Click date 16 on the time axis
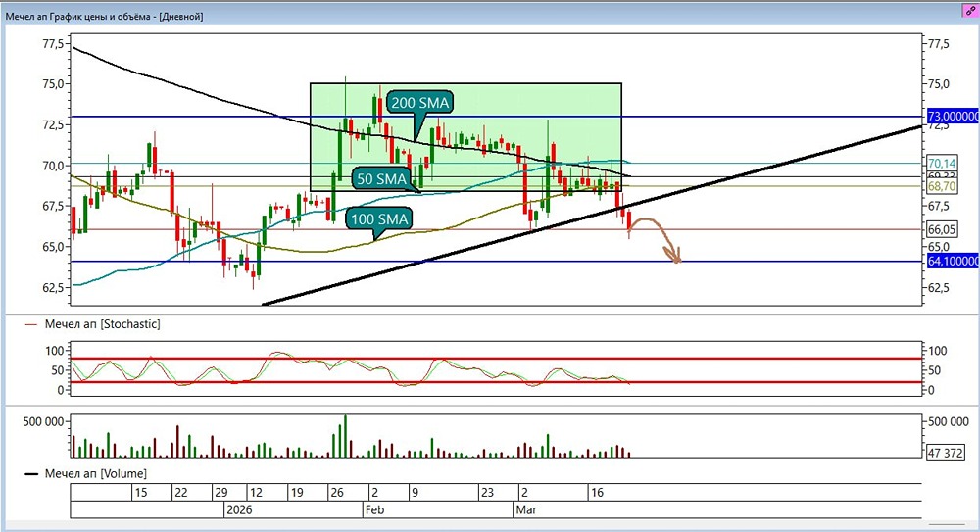Viewport: 980px width, 532px height. pos(598,493)
